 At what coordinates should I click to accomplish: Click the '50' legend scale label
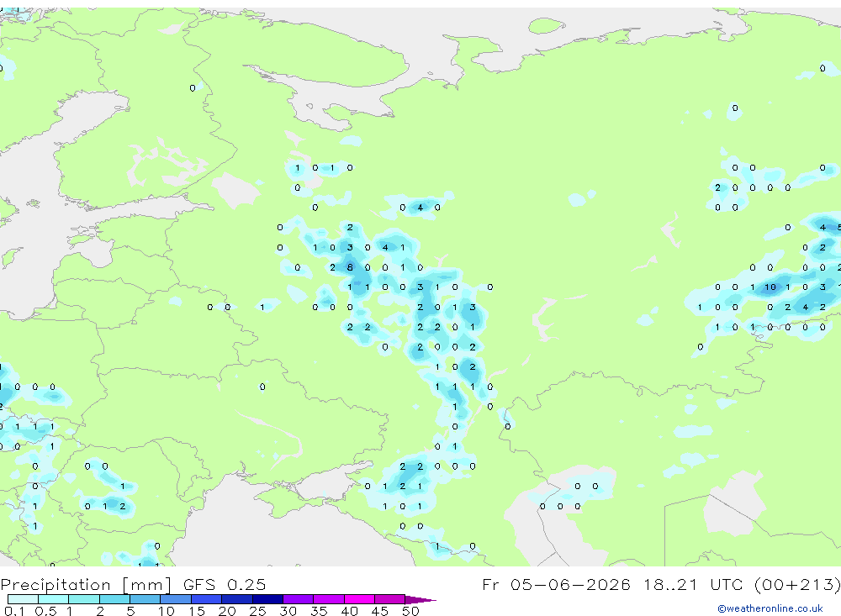(x=410, y=611)
